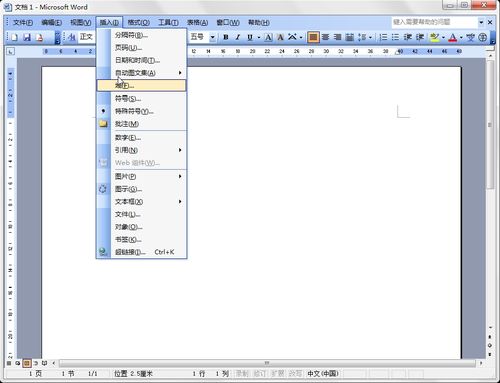Decrease indent using toolbar icon
The height and width of the screenshot is (383, 500).
click(x=407, y=37)
